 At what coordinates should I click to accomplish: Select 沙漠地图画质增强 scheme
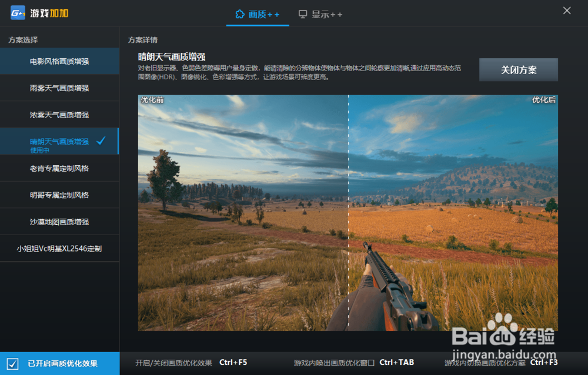[x=59, y=222]
